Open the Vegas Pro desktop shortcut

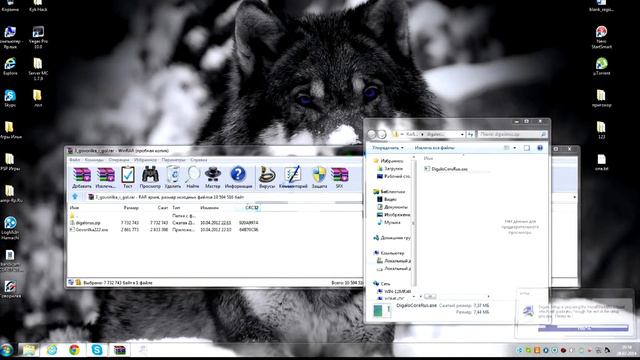click(38, 37)
